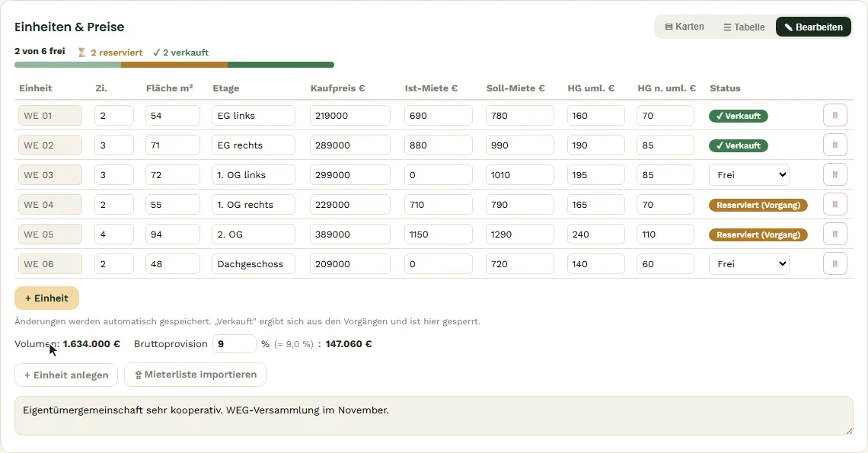Image resolution: width=868 pixels, height=453 pixels.
Task: Edit Kaufpreis field of WE 01
Action: pyautogui.click(x=349, y=116)
